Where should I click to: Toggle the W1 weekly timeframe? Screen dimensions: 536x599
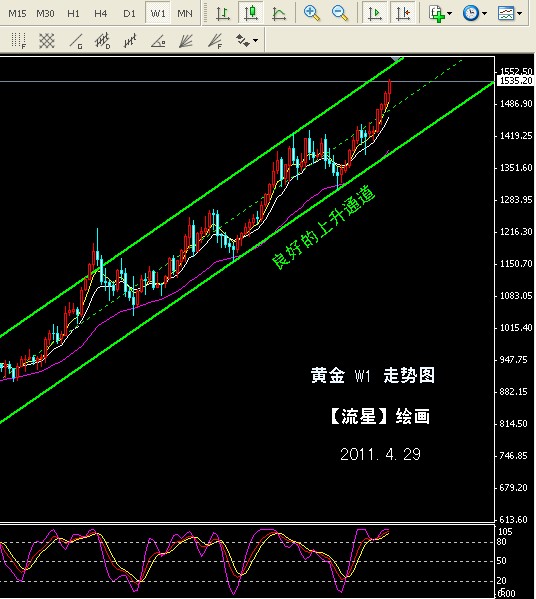158,14
